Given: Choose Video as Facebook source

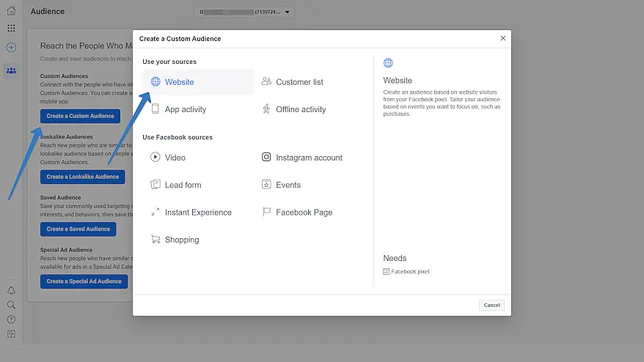Looking at the screenshot, I should pyautogui.click(x=175, y=158).
